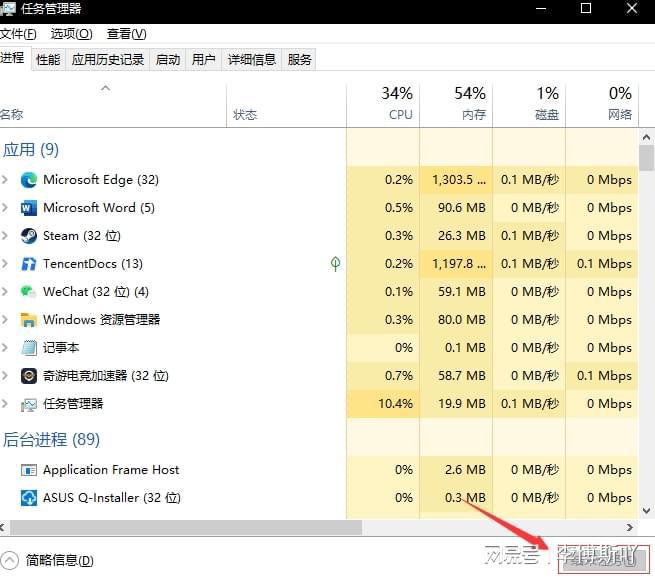Screen dimensions: 655x578
Task: Click the horizontal scrollbar thumb
Action: point(186,527)
